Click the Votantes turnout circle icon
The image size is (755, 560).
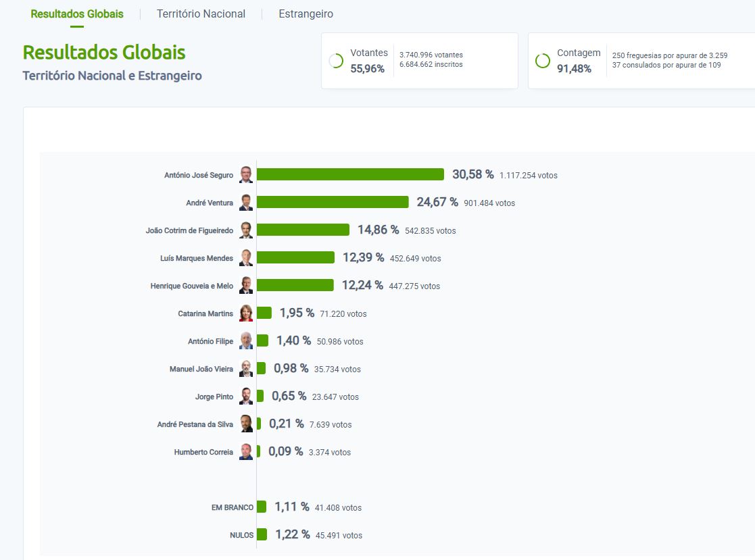[x=336, y=61]
